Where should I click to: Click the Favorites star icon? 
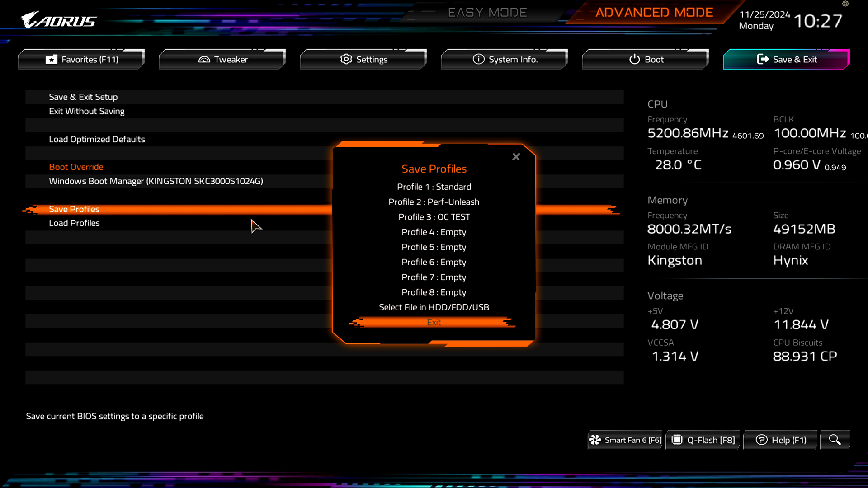tap(51, 59)
